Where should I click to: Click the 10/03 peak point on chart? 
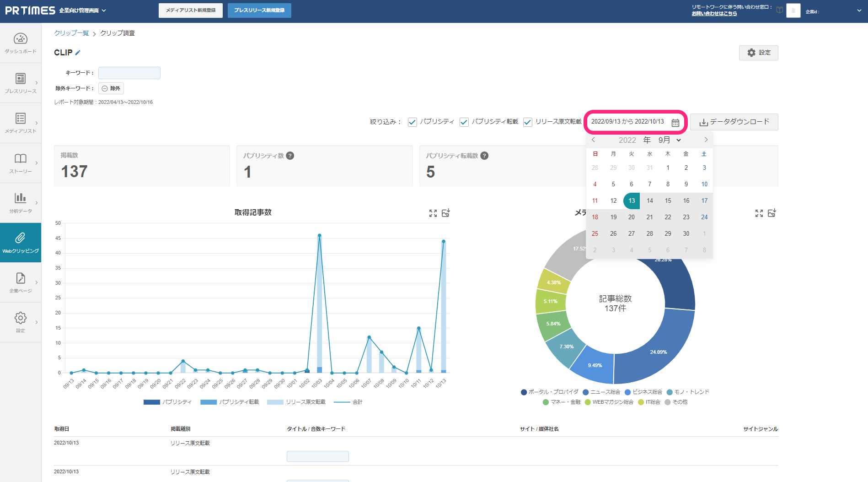point(319,235)
